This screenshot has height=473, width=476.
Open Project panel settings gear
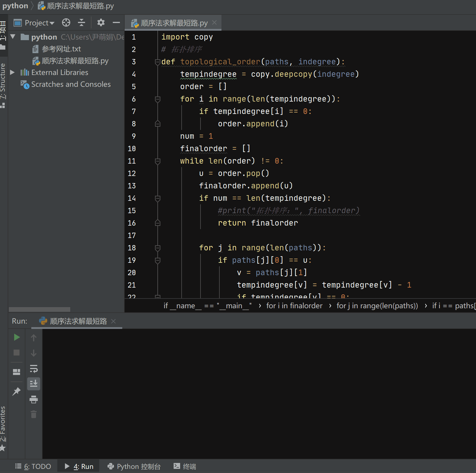coord(101,23)
